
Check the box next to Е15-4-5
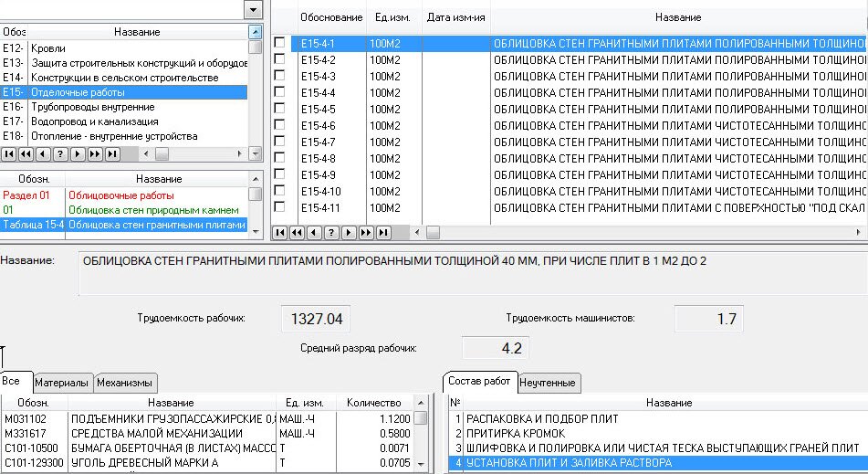tap(280, 109)
